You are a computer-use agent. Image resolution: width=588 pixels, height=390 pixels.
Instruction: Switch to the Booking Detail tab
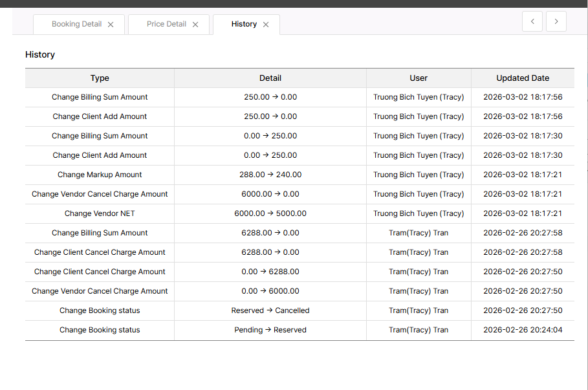pyautogui.click(x=76, y=24)
